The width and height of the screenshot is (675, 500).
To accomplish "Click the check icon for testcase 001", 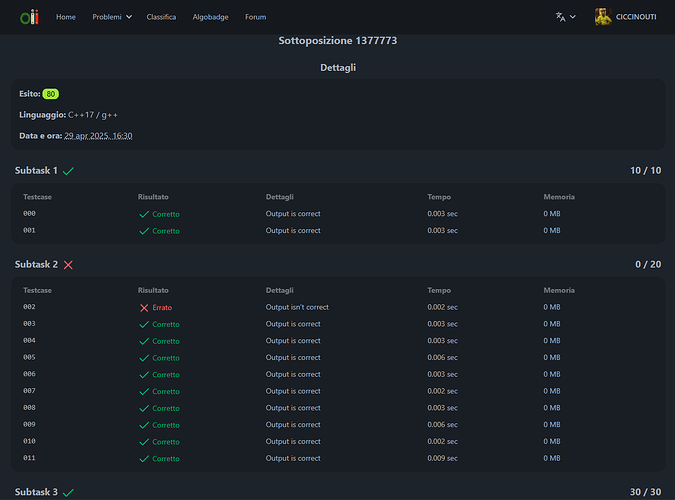I will pos(144,231).
